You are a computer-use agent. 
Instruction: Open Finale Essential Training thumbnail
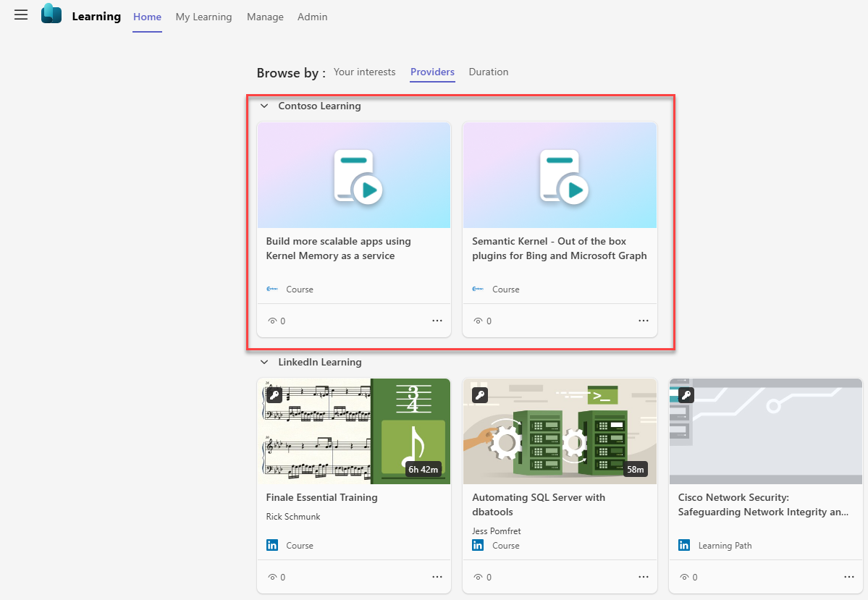tap(354, 431)
